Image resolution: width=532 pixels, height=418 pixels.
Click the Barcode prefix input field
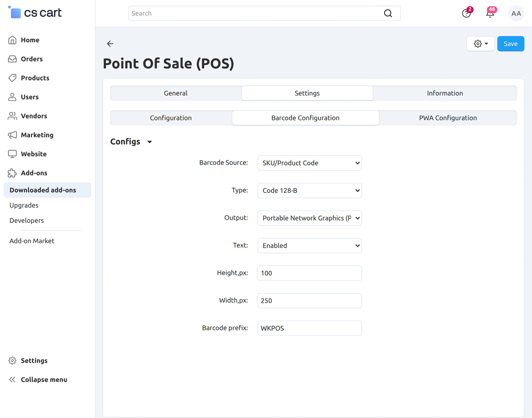click(309, 328)
